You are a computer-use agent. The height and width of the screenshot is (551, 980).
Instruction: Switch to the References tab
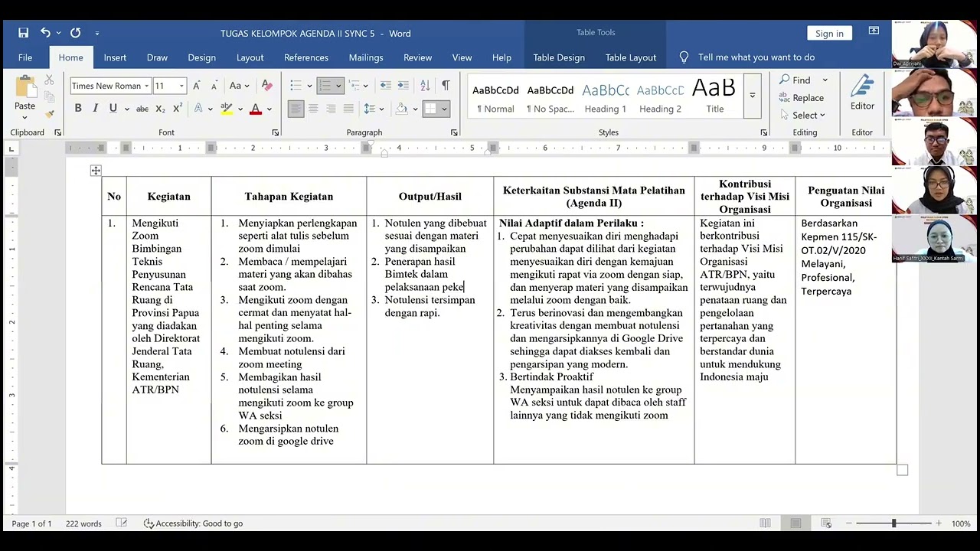coord(306,57)
